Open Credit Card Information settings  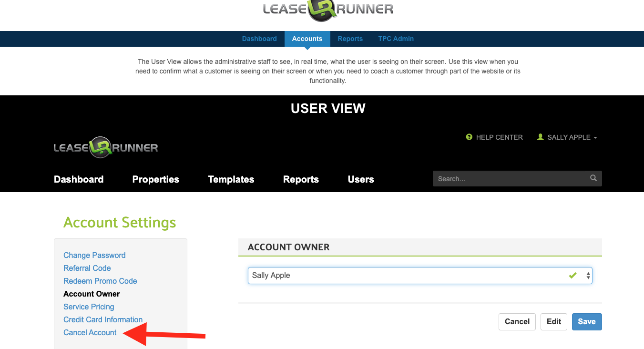coord(103,319)
